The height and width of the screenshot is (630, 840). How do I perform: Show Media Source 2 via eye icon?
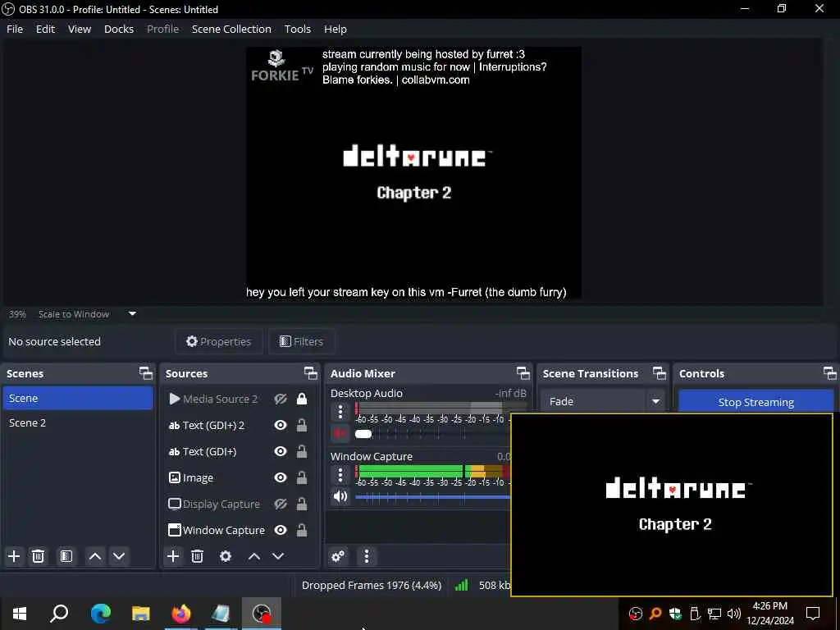[x=281, y=399]
